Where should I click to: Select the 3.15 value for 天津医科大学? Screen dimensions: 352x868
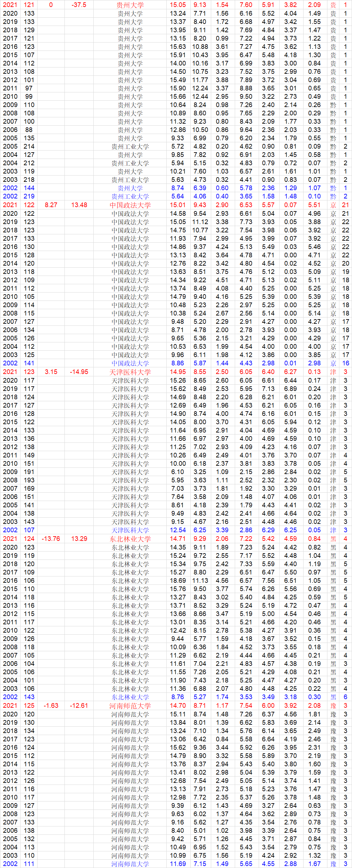tap(51, 372)
